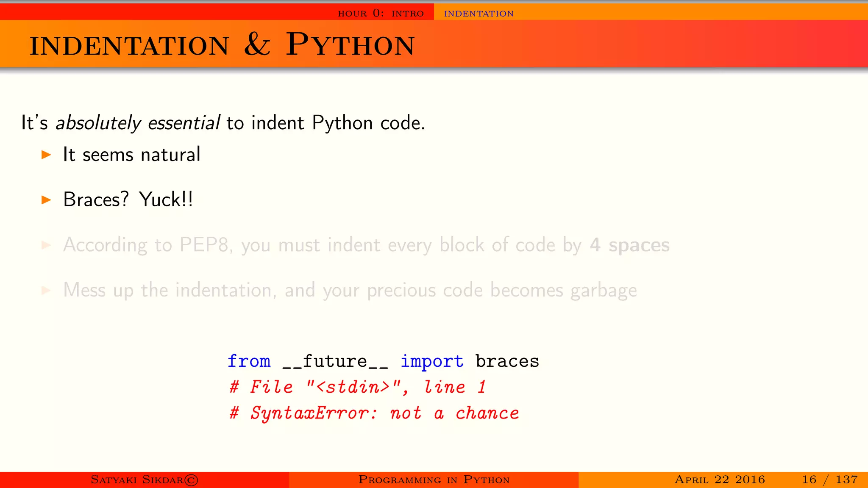Click the faded bullet arrow before 'Mess up the indentation'
This screenshot has width=868, height=488.
tap(46, 290)
